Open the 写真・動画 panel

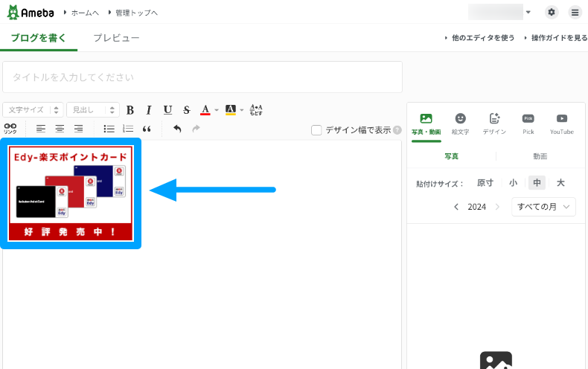pyautogui.click(x=426, y=124)
